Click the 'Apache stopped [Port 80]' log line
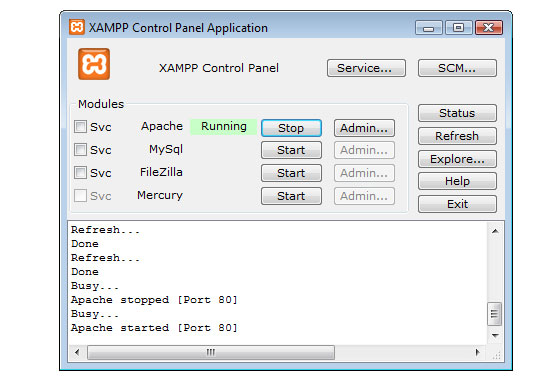Screen dimensions: 550x378 pos(154,300)
